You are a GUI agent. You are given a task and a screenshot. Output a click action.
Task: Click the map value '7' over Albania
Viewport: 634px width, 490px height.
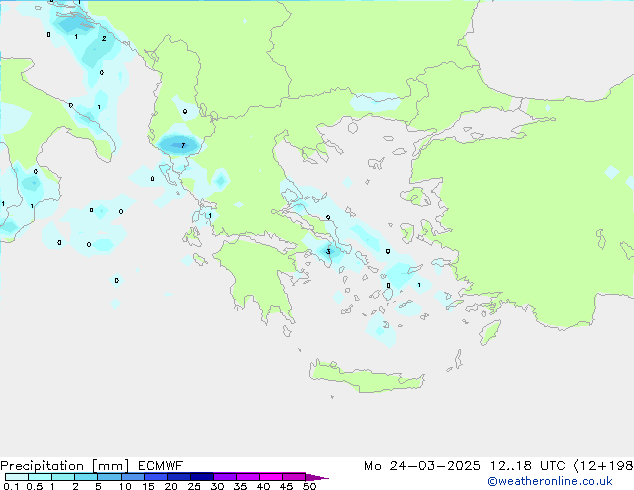183,145
